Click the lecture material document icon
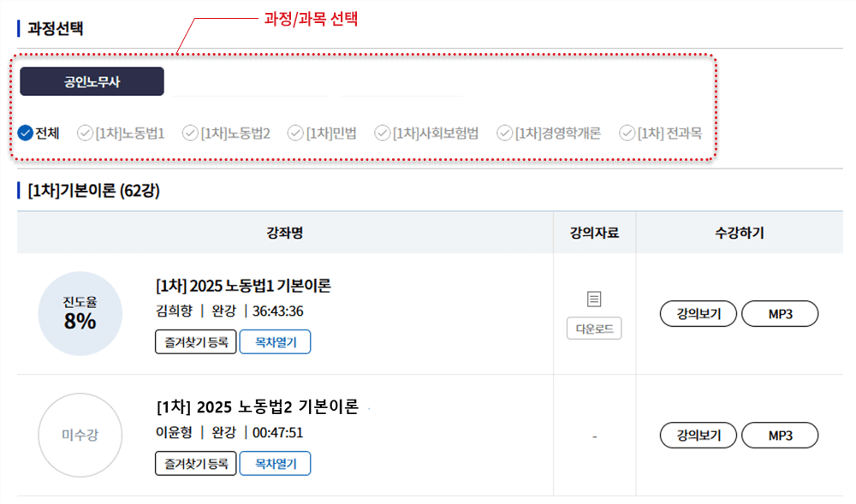The image size is (856, 504). pyautogui.click(x=594, y=299)
